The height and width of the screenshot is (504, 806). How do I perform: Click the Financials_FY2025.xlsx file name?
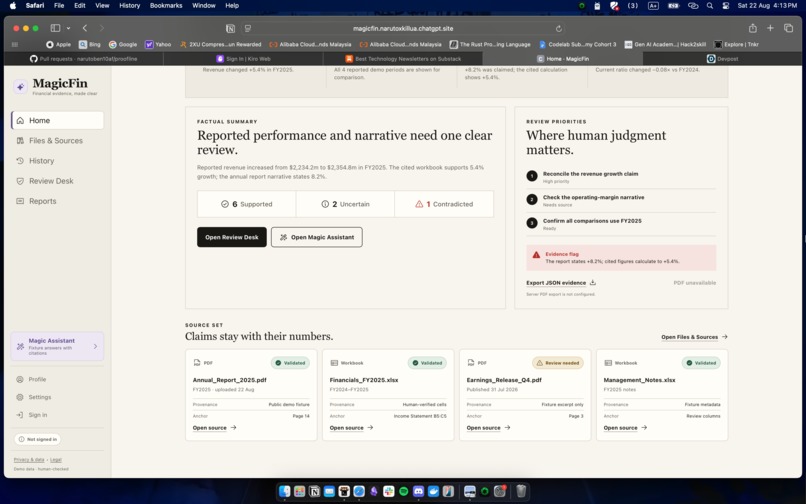[364, 380]
